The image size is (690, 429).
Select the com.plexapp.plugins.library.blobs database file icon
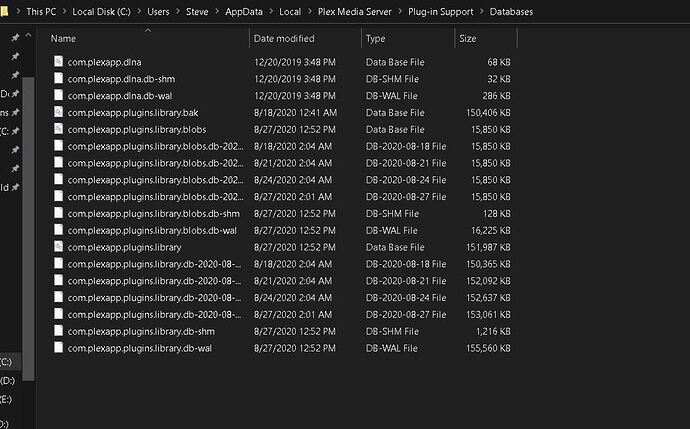coord(59,129)
